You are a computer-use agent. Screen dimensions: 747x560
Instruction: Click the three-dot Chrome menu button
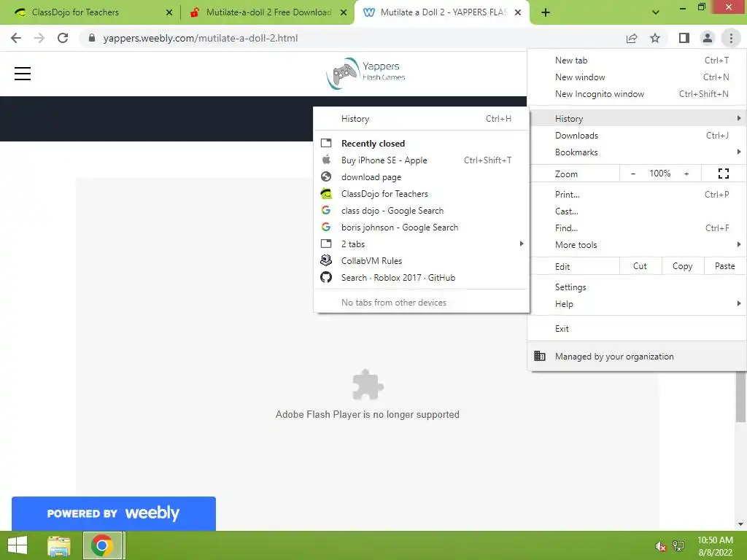click(x=731, y=38)
